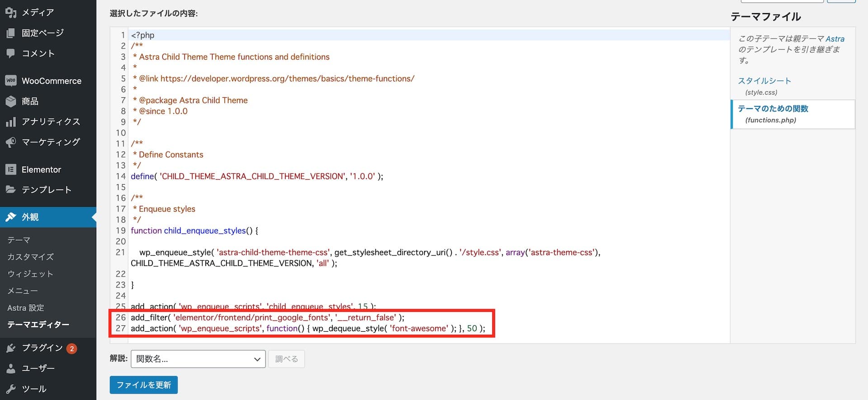Screen dimensions: 868x400
Task: Open the 外観 appearance menu
Action: 30,217
